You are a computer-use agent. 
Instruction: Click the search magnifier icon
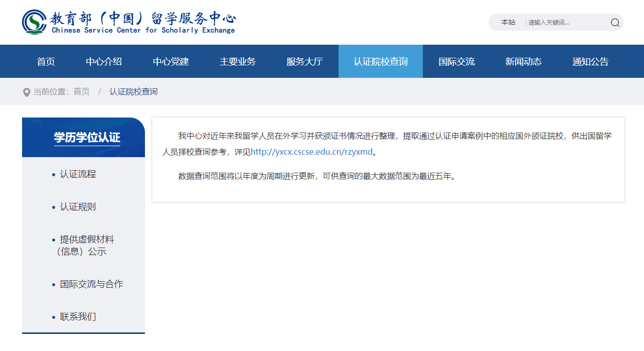(615, 22)
